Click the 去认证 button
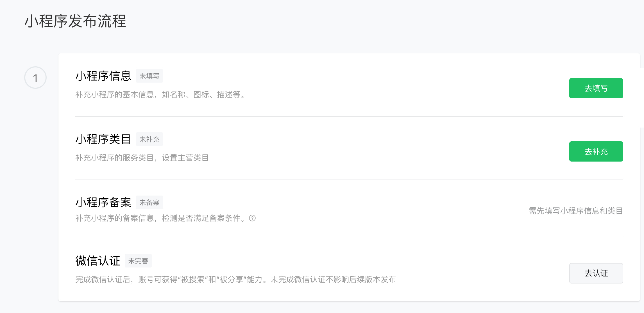 [596, 273]
